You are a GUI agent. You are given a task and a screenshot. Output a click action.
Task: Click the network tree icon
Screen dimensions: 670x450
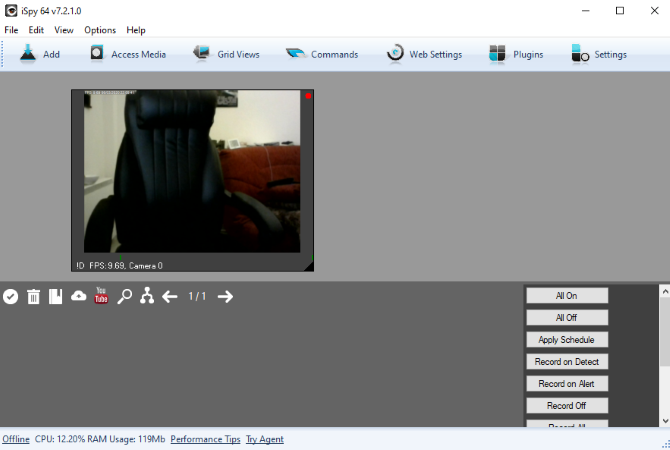147,296
